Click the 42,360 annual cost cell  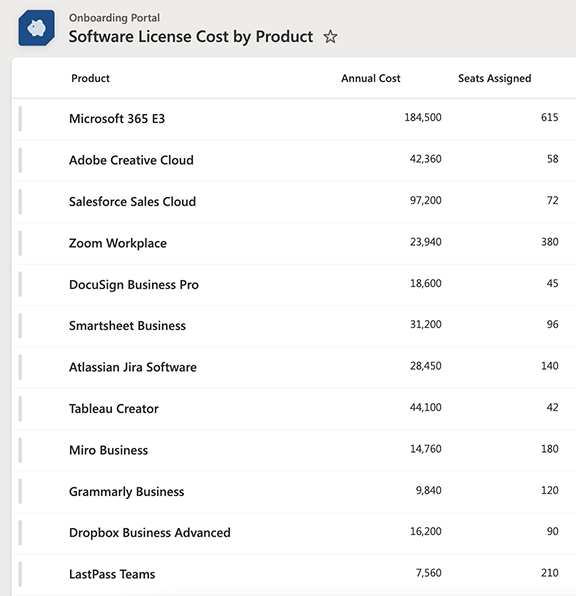pyautogui.click(x=425, y=159)
